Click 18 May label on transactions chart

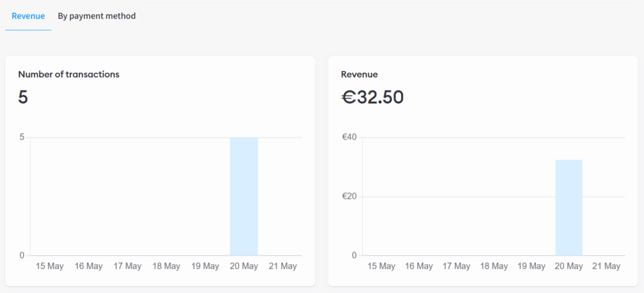166,267
